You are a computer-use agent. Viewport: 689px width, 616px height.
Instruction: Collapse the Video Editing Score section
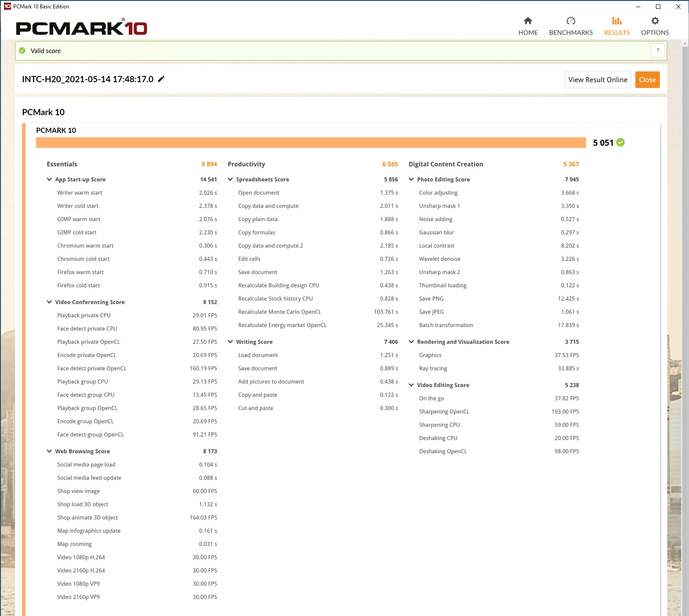pos(411,385)
